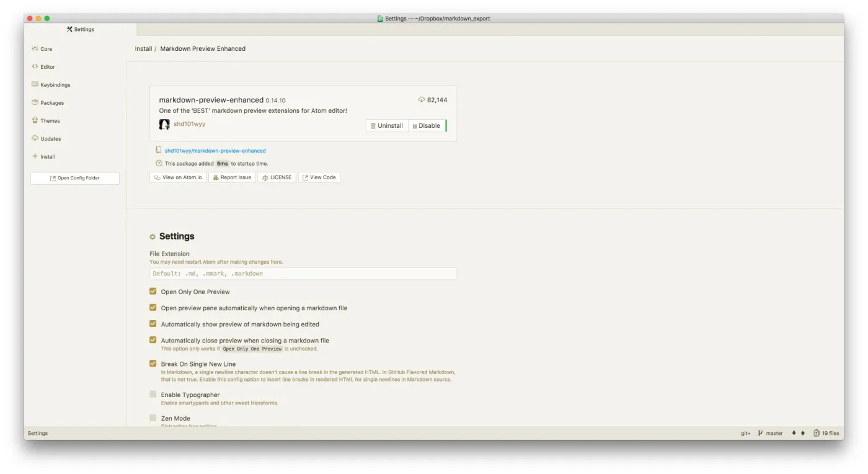This screenshot has height=474, width=868.
Task: Click the repository book icon
Action: point(159,150)
